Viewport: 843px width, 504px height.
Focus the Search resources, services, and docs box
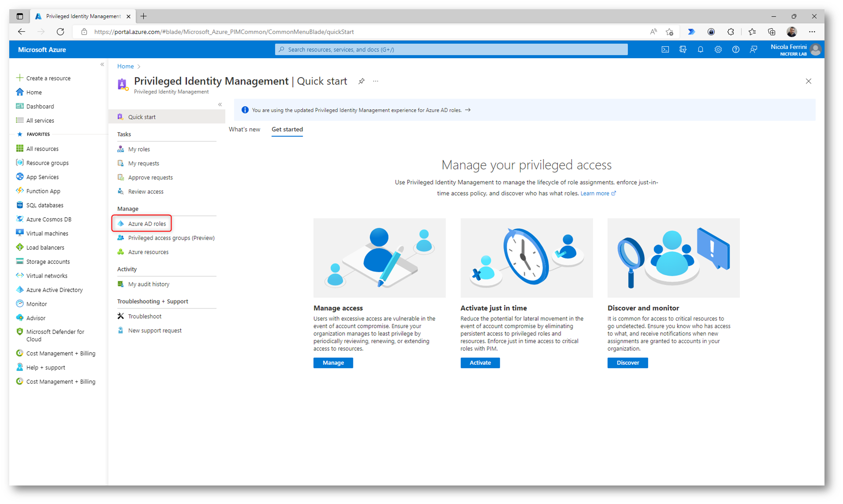[451, 49]
